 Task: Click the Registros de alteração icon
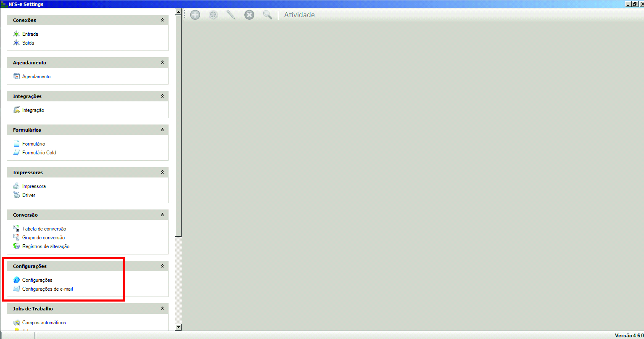coord(16,246)
